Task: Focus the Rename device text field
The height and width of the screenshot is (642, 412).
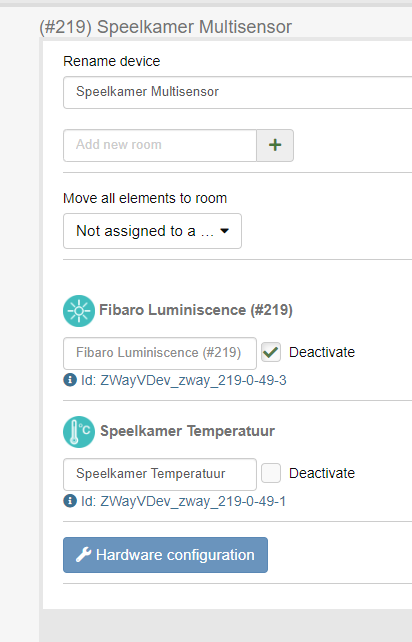Action: click(238, 92)
